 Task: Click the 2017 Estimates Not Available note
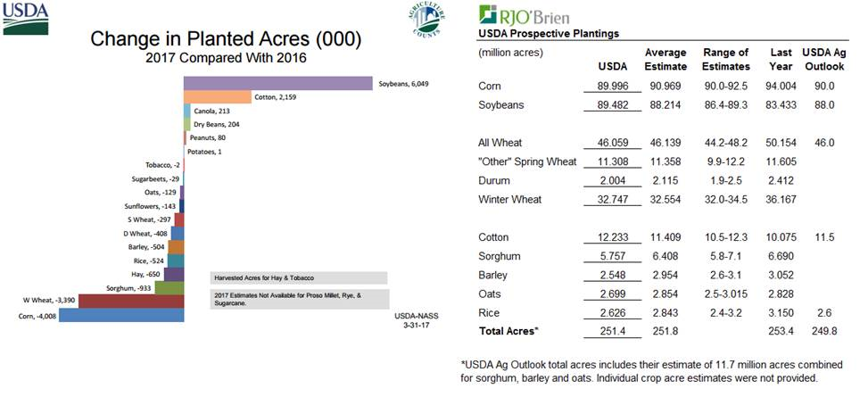coord(298,298)
